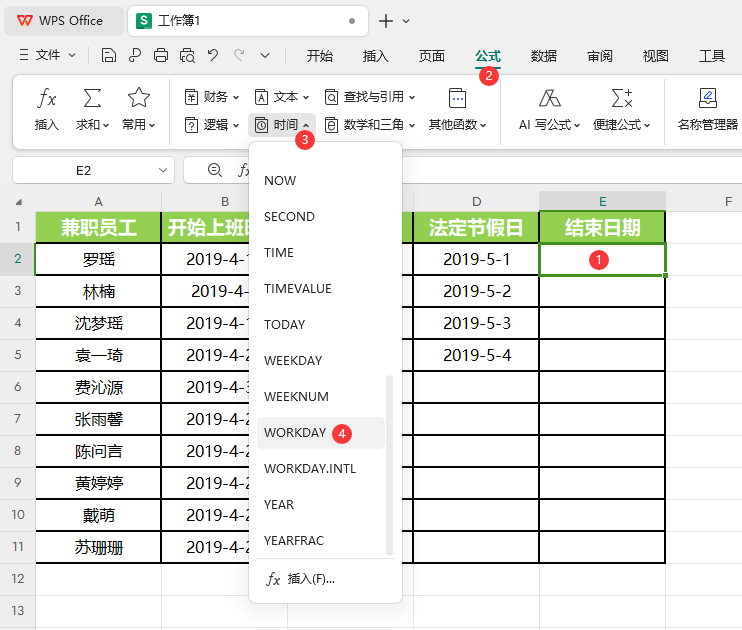Click the Name Box showing E2

tap(84, 170)
